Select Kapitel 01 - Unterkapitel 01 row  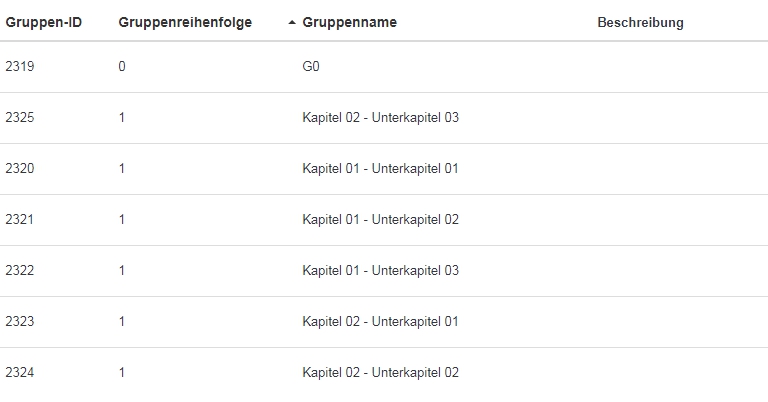pos(380,169)
